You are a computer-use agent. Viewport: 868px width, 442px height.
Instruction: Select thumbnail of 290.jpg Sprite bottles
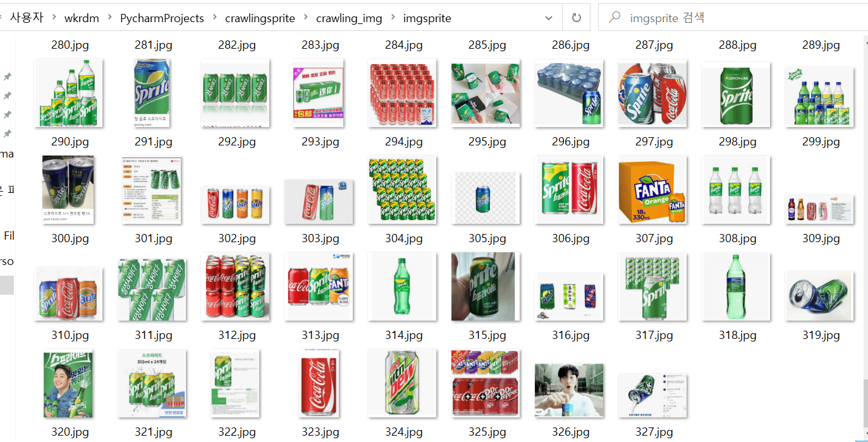(70, 94)
